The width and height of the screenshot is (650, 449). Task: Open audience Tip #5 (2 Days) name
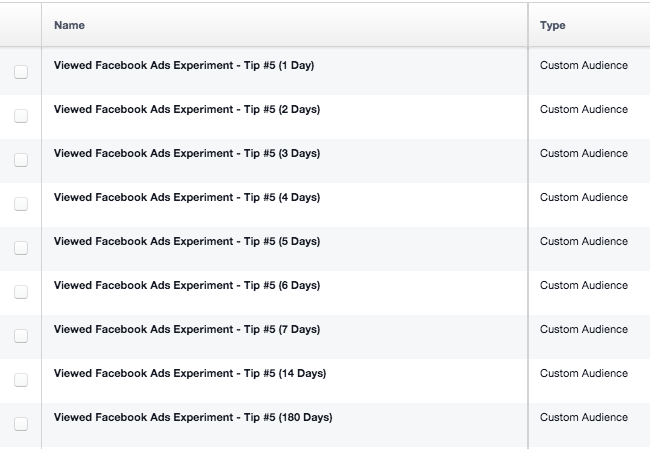187,109
